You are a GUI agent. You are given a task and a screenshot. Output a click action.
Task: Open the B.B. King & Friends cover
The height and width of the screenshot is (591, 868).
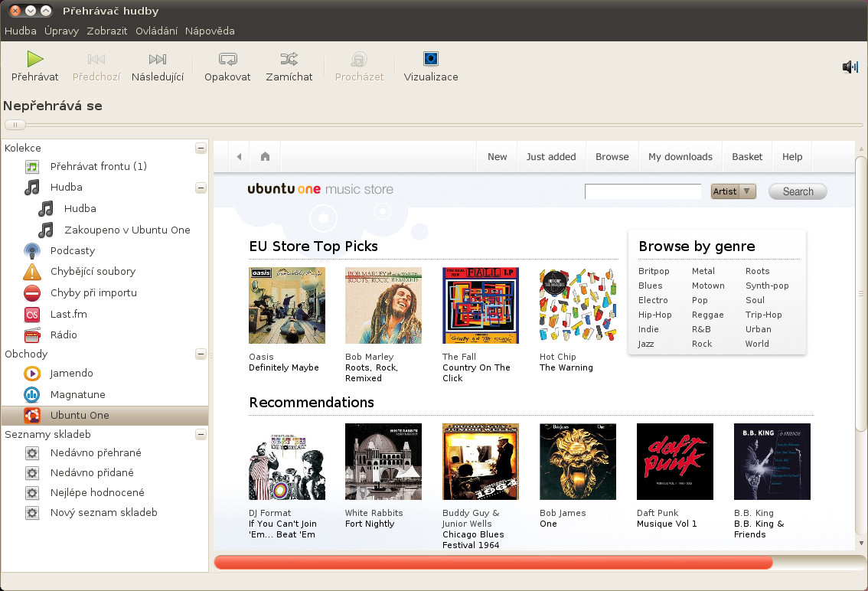pos(772,462)
